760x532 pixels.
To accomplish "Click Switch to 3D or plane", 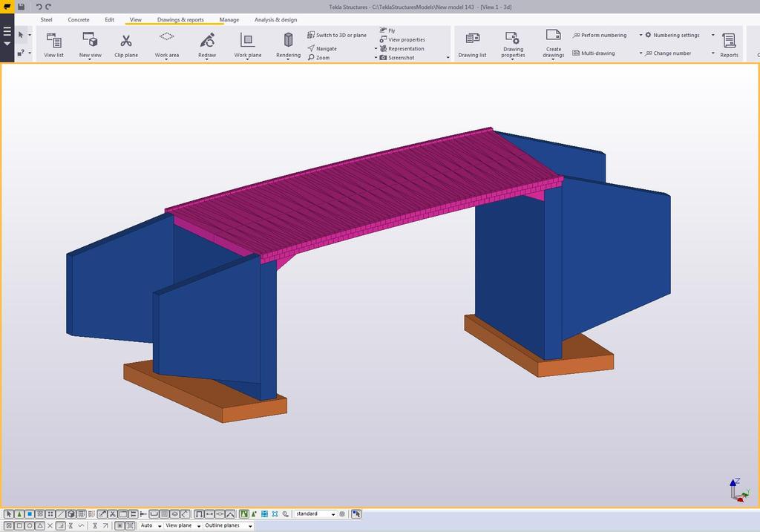I will click(337, 35).
